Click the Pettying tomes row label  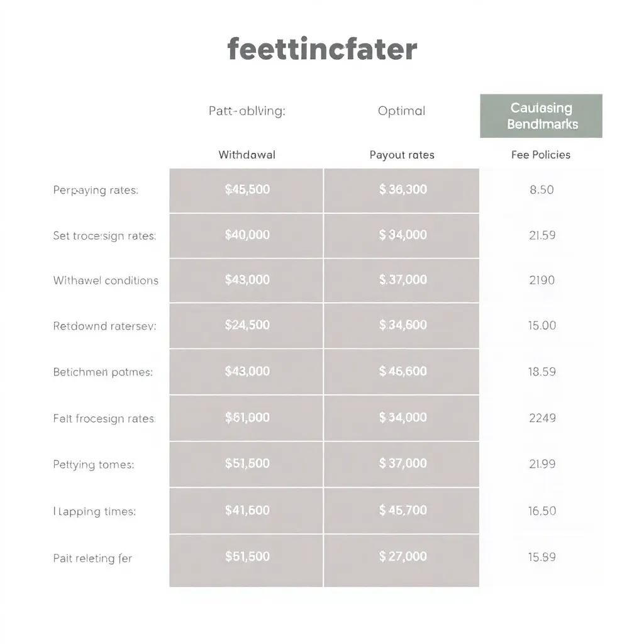tap(94, 465)
